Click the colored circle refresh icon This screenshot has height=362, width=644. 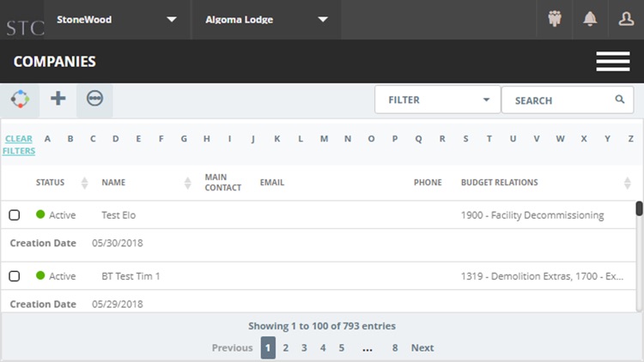click(x=20, y=99)
